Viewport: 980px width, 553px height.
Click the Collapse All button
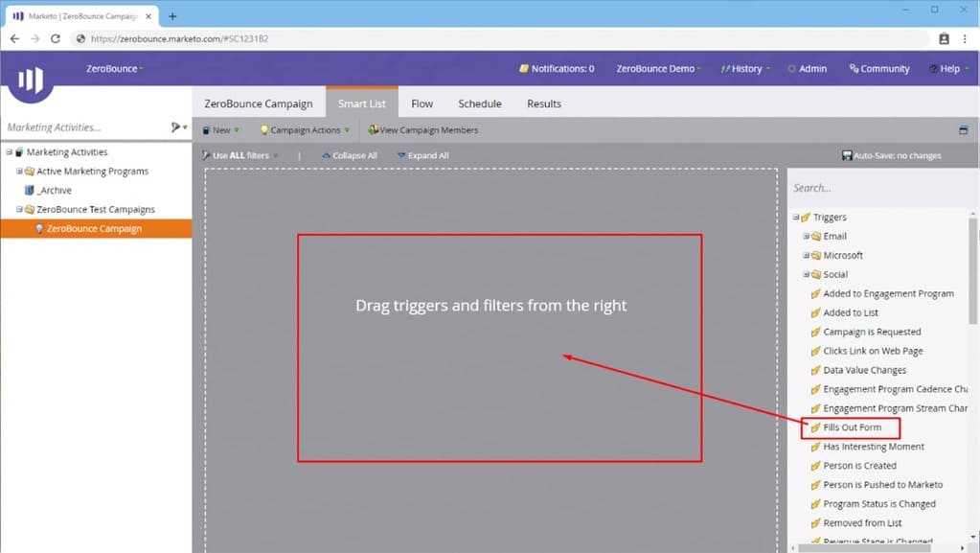tap(350, 155)
